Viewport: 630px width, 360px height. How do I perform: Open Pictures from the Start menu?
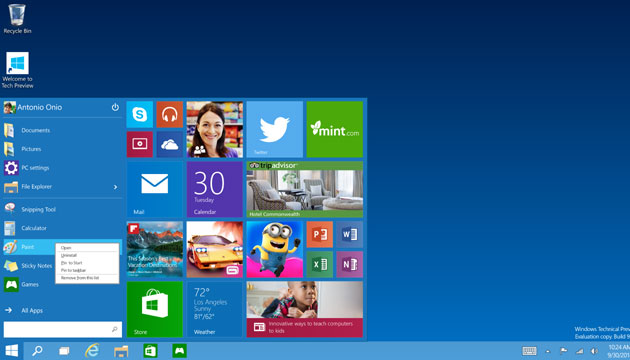(63, 149)
